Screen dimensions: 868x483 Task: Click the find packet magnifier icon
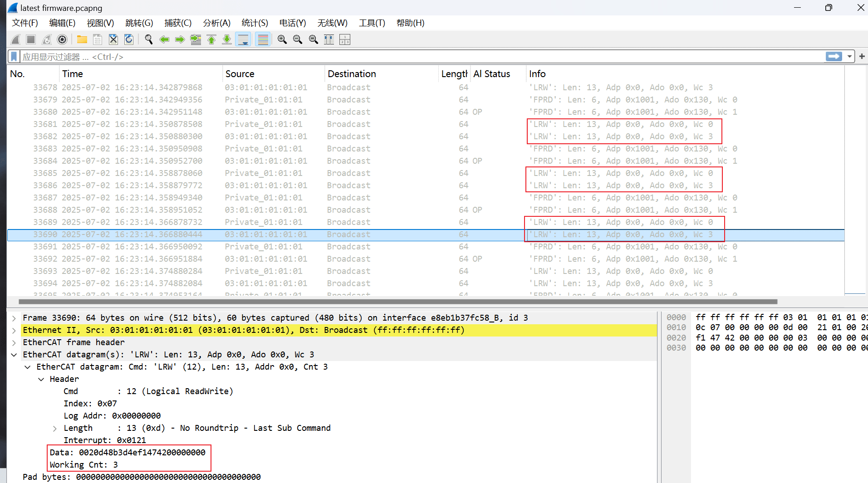click(x=148, y=39)
